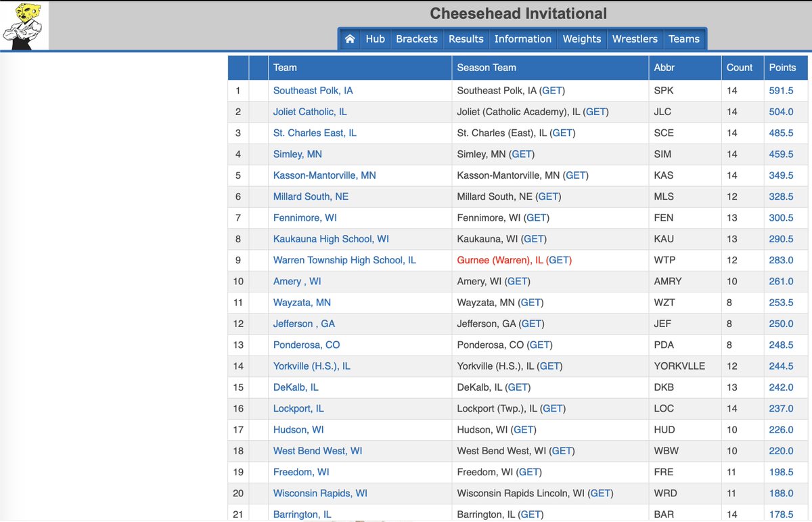Viewport: 812px width, 522px height.
Task: Open 253.5 points link for Wayzata
Action: pyautogui.click(x=781, y=303)
